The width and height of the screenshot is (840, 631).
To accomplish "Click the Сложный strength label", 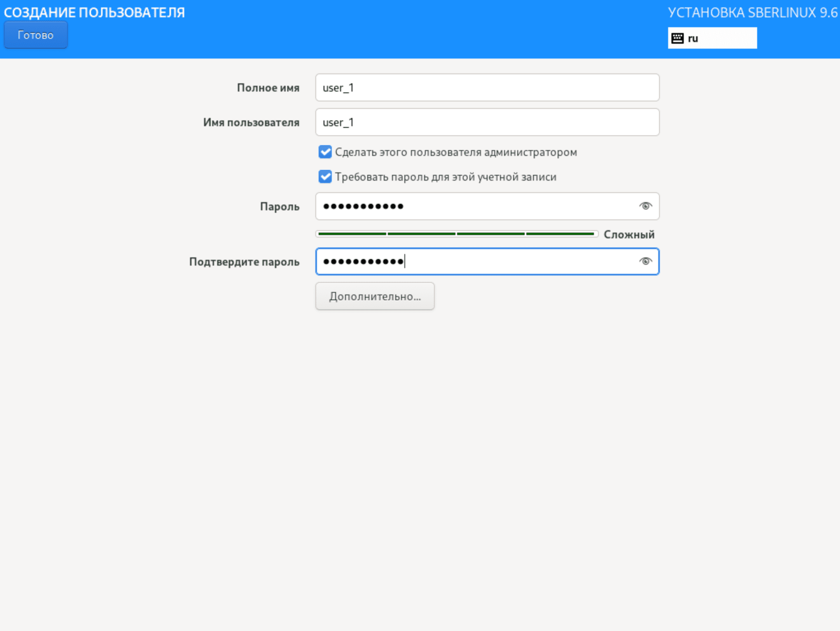I will pyautogui.click(x=629, y=235).
